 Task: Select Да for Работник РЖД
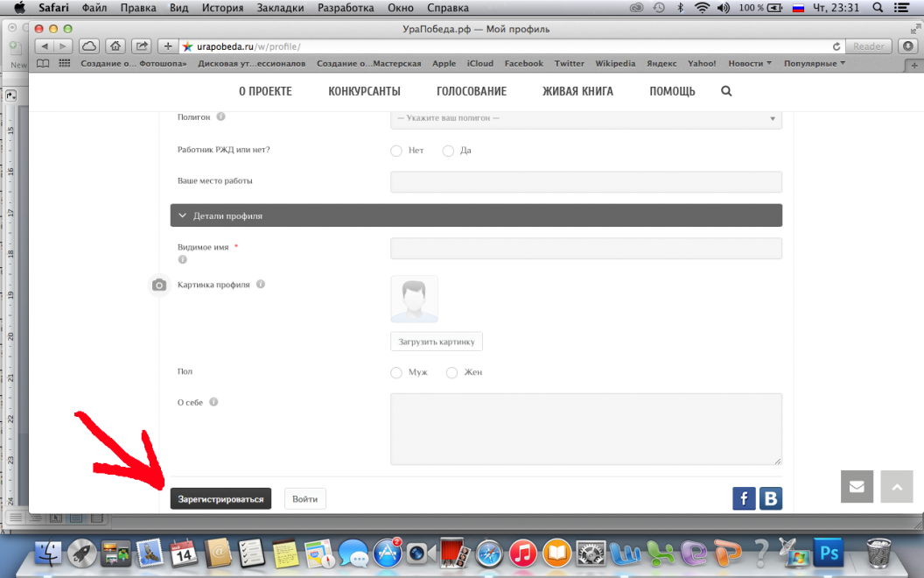click(448, 151)
